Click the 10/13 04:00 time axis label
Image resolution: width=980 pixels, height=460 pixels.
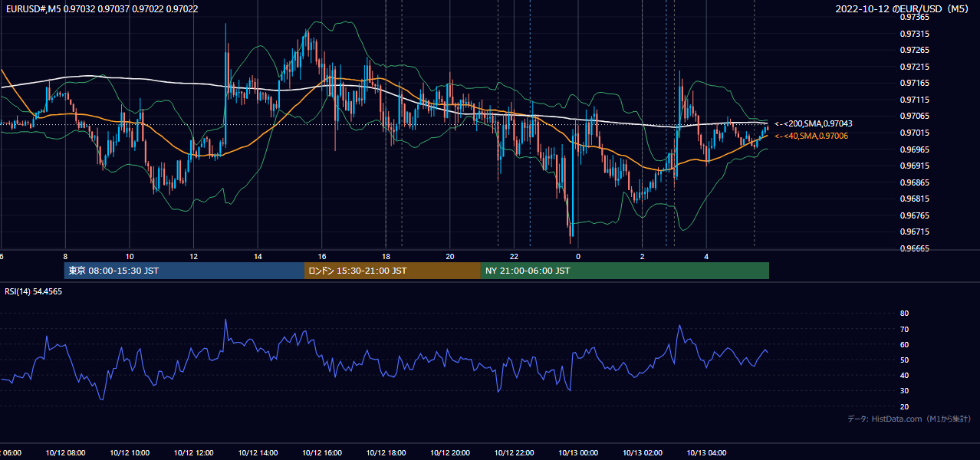[x=706, y=453]
